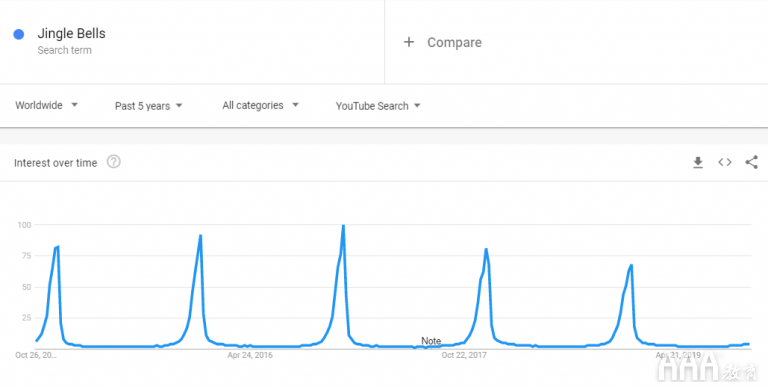The image size is (768, 387).
Task: Click the Oct 22, 2017 axis label
Action: click(x=464, y=355)
